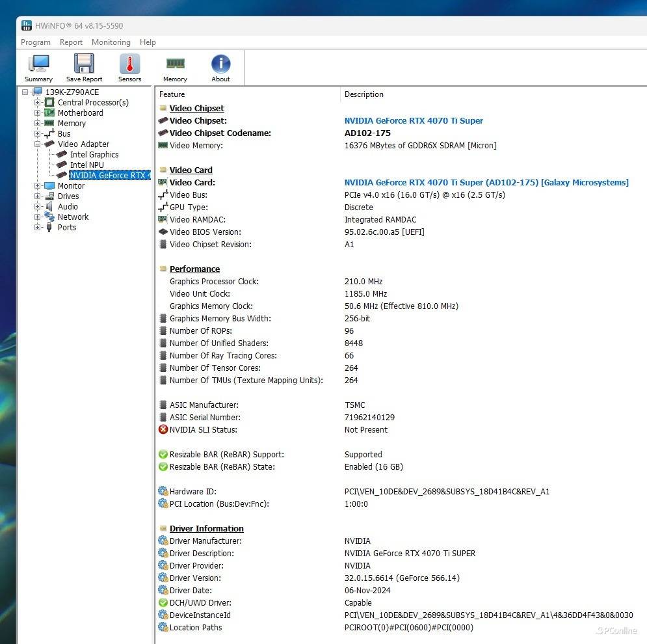The height and width of the screenshot is (644, 647).
Task: Expand the Motherboard tree node
Action: click(x=38, y=113)
